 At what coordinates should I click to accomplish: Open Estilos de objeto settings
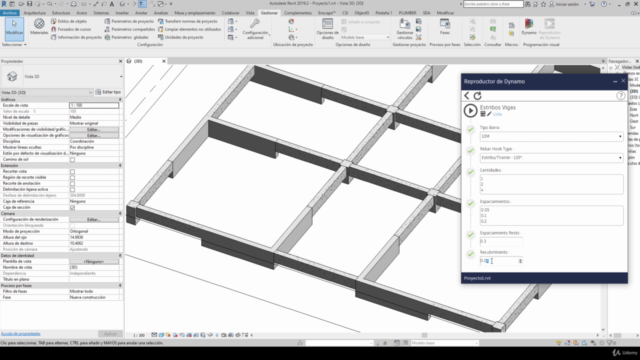69,21
